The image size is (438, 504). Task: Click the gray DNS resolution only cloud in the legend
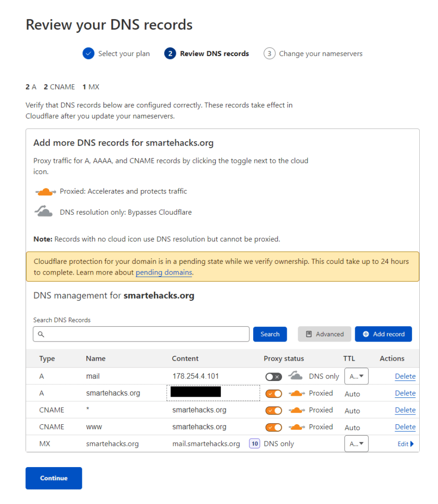[x=43, y=211]
